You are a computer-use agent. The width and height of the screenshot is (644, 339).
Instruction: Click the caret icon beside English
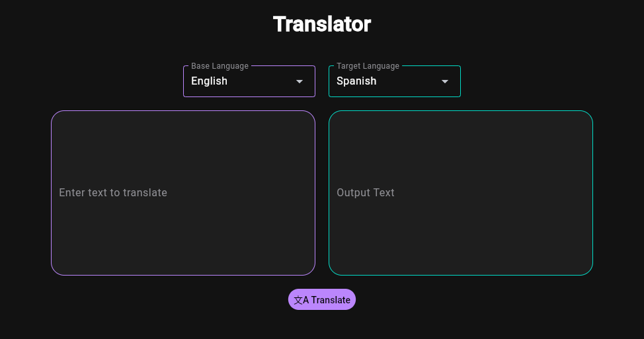(x=300, y=81)
